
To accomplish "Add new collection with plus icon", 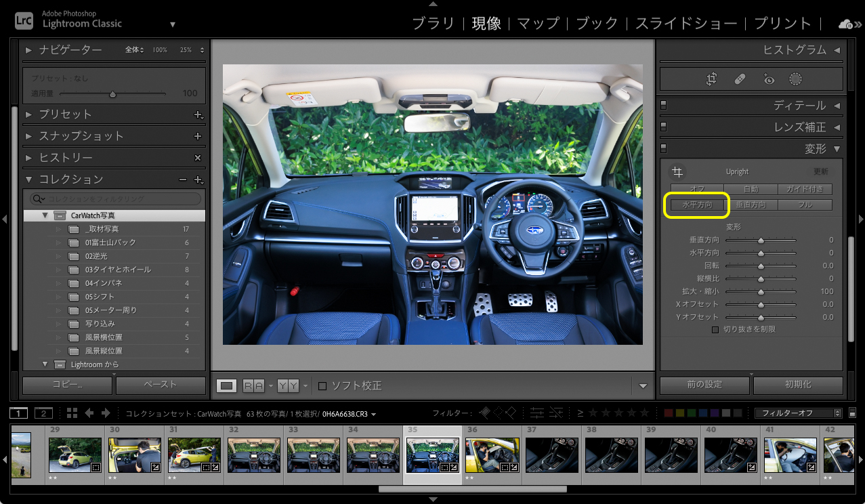I will tap(198, 180).
